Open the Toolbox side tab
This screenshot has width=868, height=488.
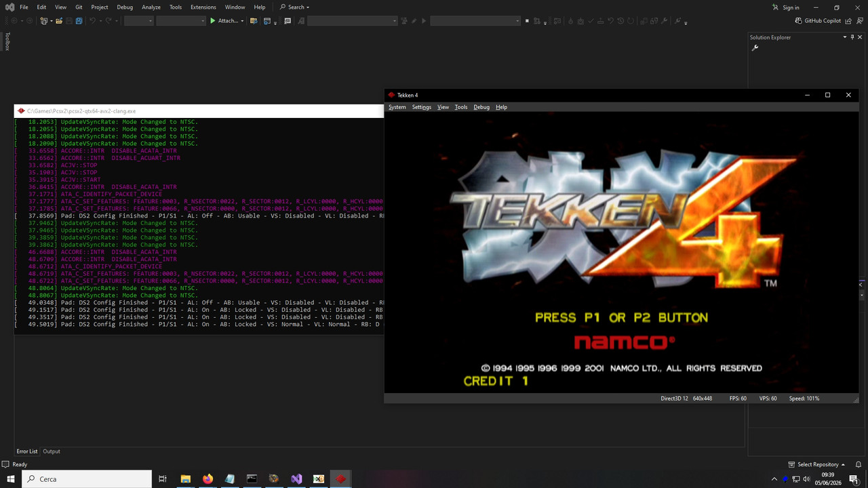tap(7, 41)
